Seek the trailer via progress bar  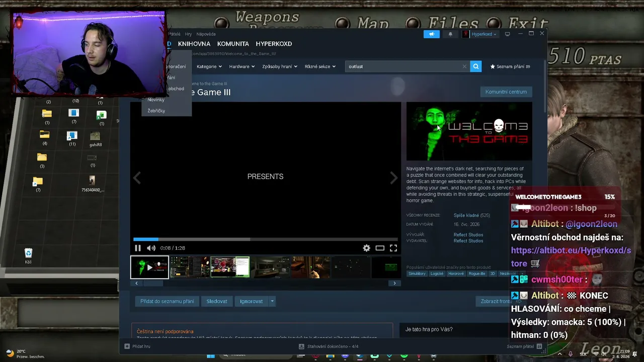[265, 239]
